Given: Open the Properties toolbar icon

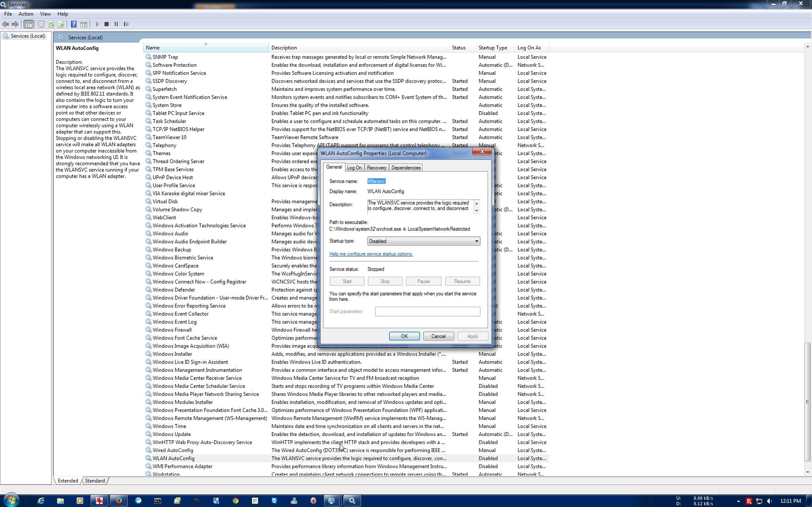Looking at the screenshot, I should pos(41,24).
